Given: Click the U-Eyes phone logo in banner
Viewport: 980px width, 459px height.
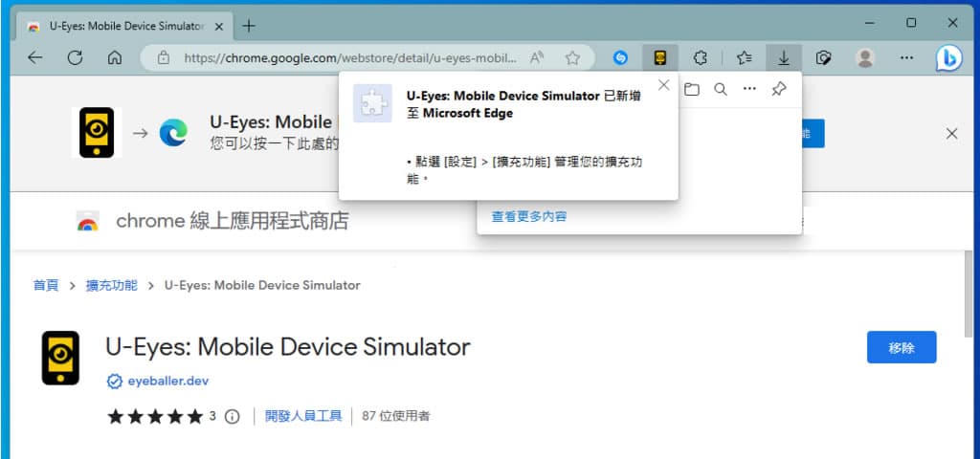Looking at the screenshot, I should click(97, 132).
